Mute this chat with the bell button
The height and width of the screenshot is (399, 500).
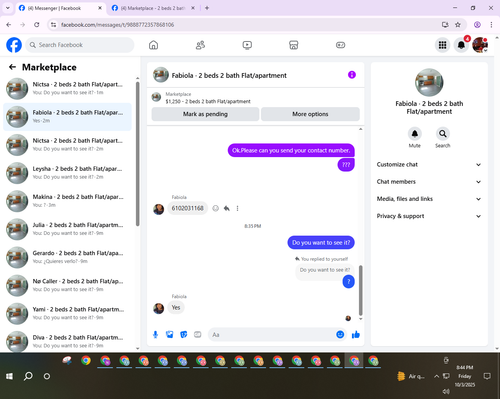click(x=414, y=134)
